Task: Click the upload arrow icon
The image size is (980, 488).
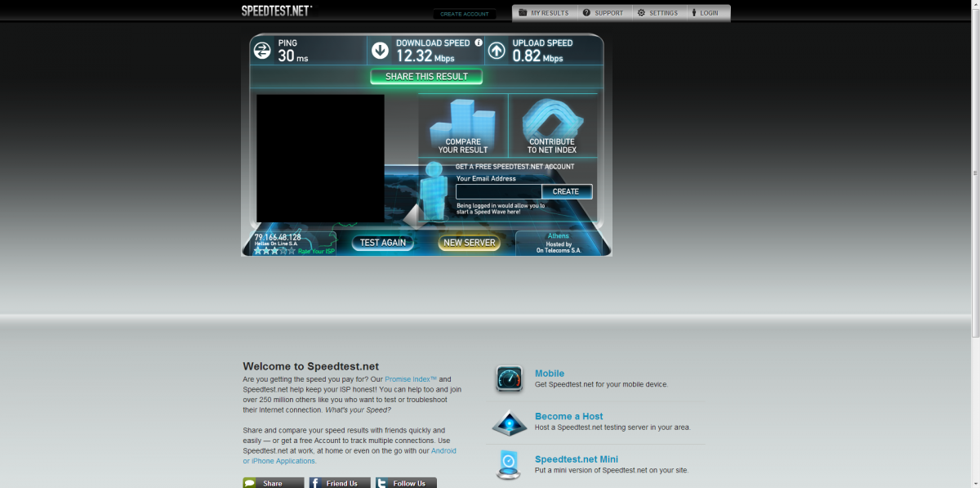Action: (497, 51)
